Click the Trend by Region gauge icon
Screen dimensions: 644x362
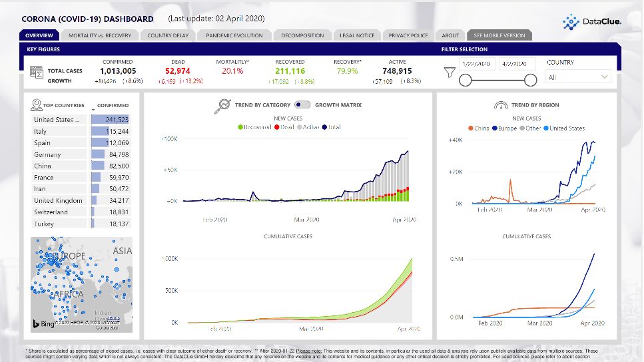click(501, 105)
